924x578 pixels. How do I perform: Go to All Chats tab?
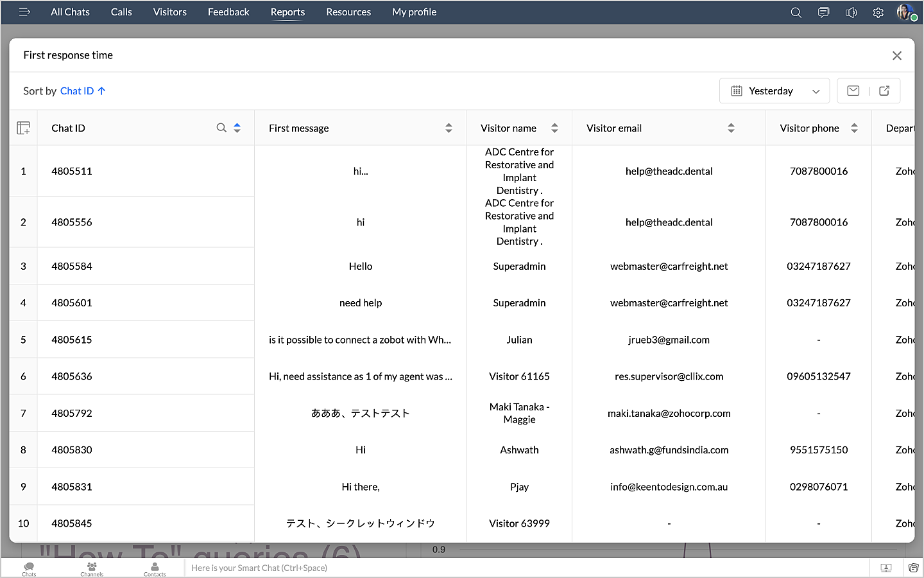point(71,12)
